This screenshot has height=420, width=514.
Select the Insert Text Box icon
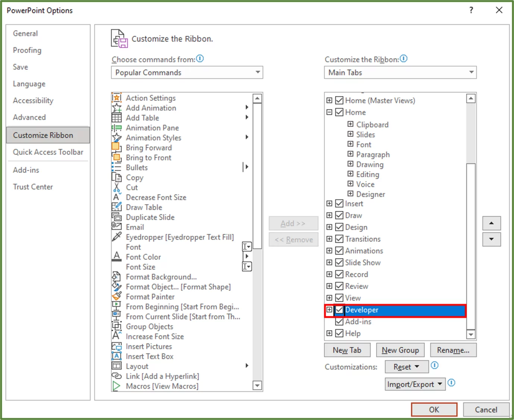117,356
